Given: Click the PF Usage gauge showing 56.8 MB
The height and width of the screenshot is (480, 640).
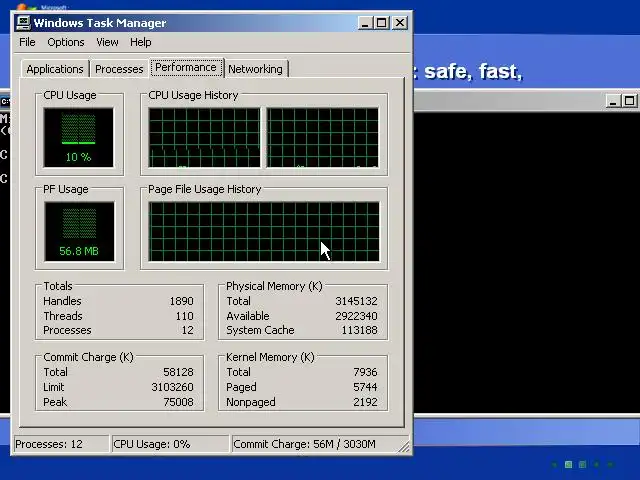Looking at the screenshot, I should (x=79, y=231).
